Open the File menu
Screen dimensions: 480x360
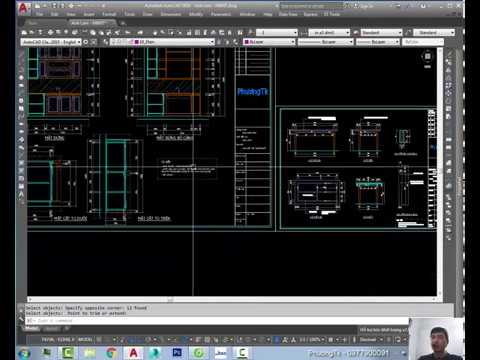(39, 14)
